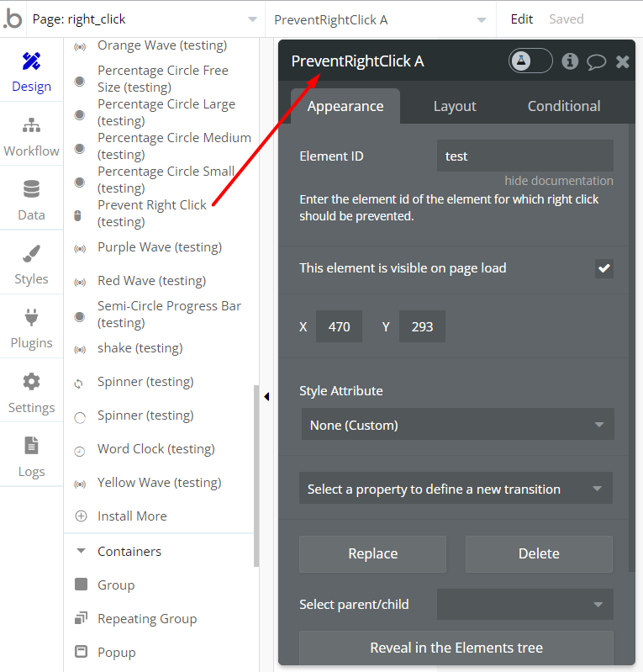The height and width of the screenshot is (672, 643).
Task: Open the Select parent/child dropdown
Action: click(x=525, y=604)
